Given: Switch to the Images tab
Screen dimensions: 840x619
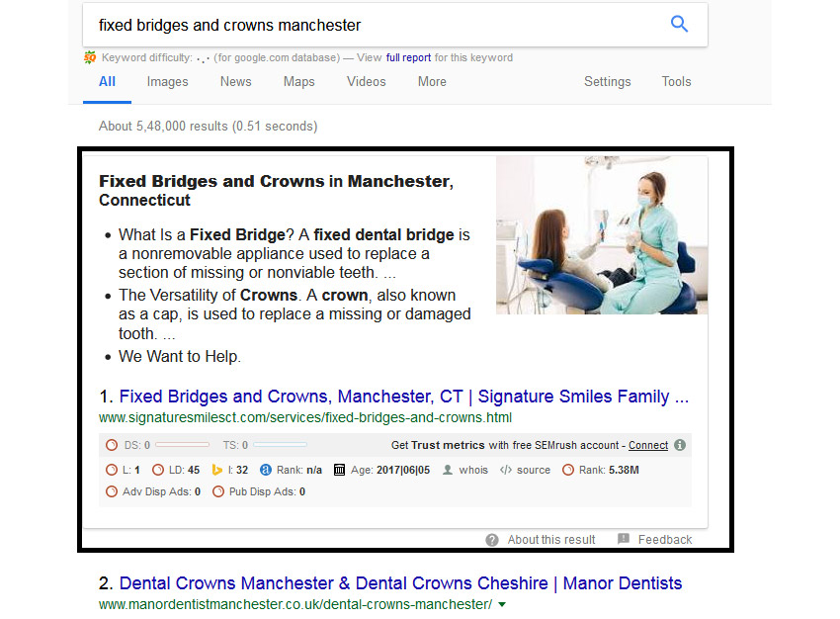Looking at the screenshot, I should 168,81.
